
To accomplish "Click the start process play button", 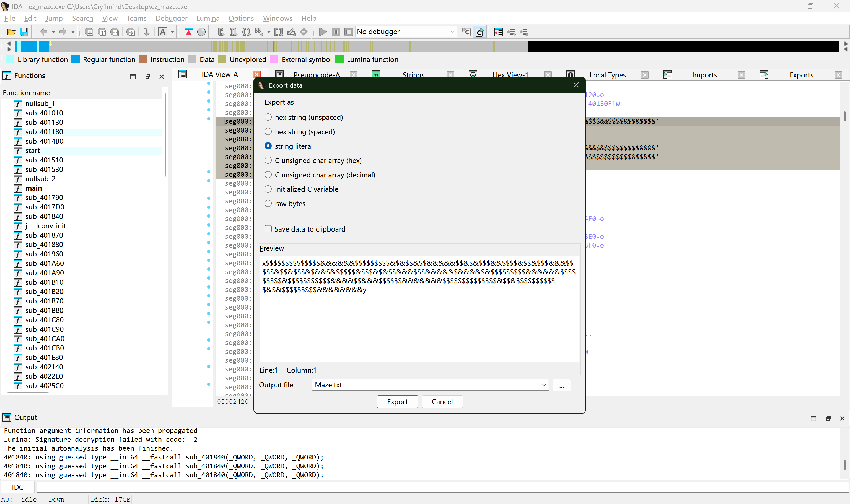I will pos(323,32).
